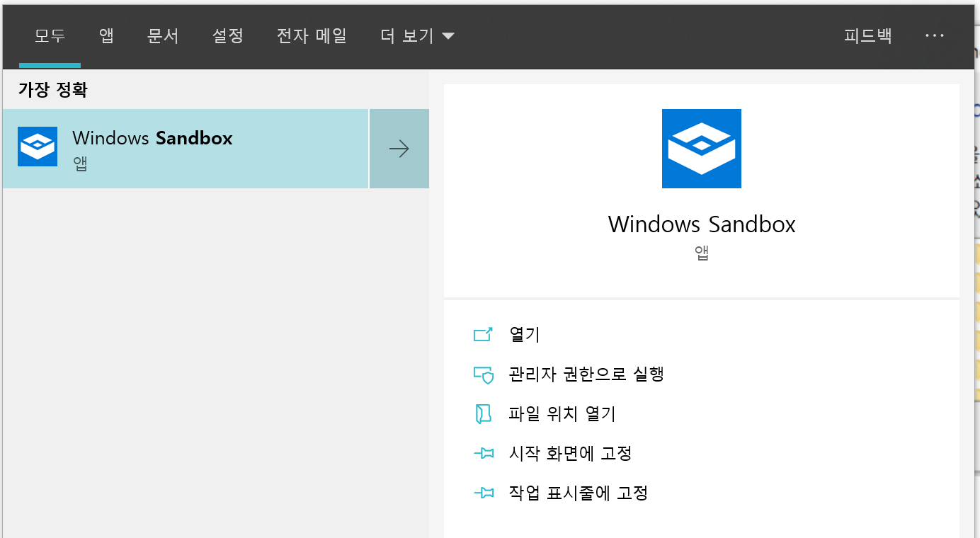Click the pin icon beside 작업 표시줄에 고정

tap(483, 493)
